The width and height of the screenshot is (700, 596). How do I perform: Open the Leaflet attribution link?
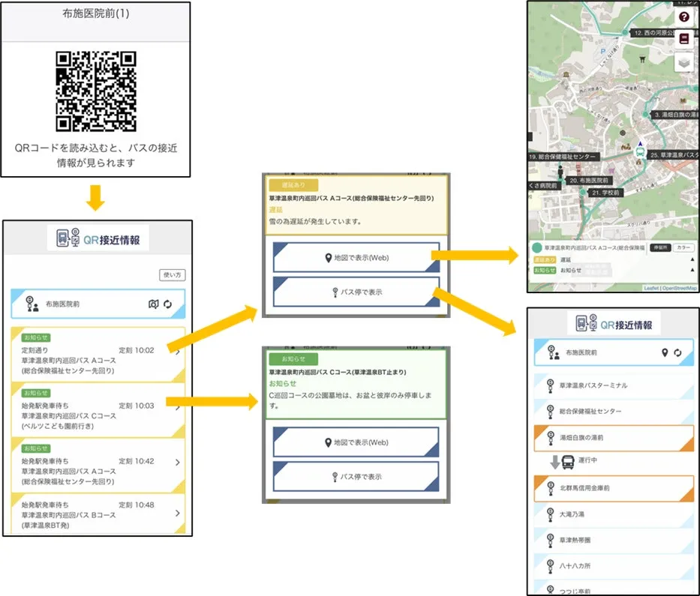click(651, 288)
